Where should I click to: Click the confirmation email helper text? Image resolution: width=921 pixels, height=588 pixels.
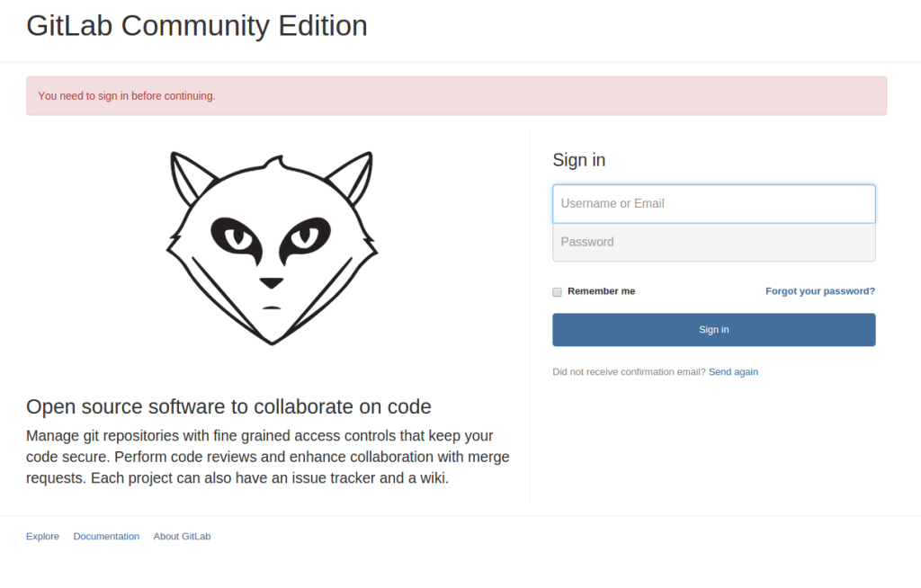628,371
